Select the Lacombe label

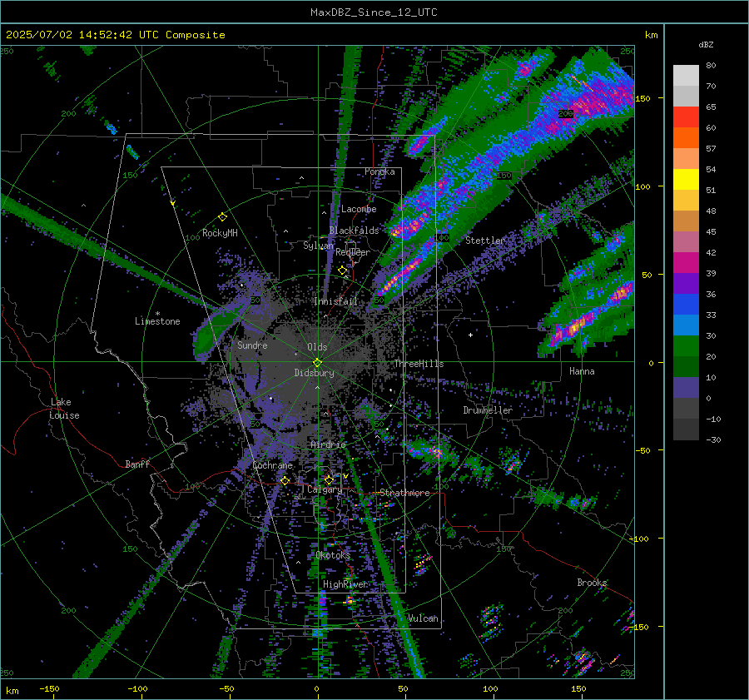point(359,209)
